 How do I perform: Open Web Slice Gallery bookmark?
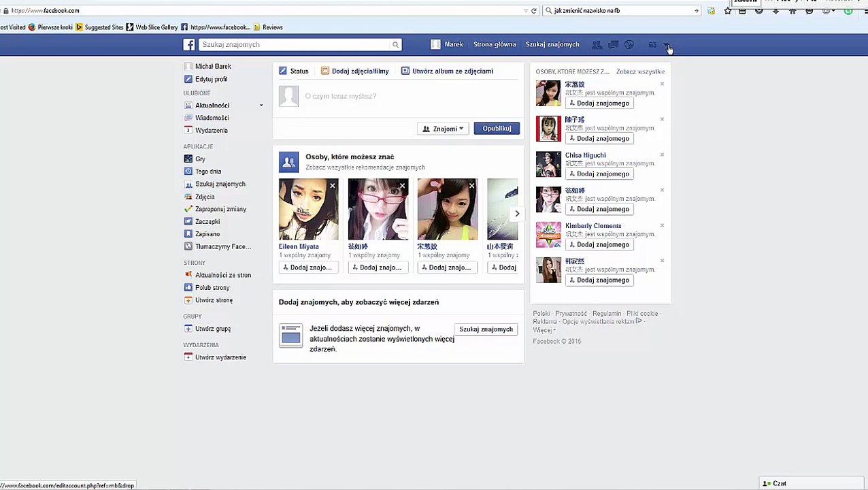point(152,27)
